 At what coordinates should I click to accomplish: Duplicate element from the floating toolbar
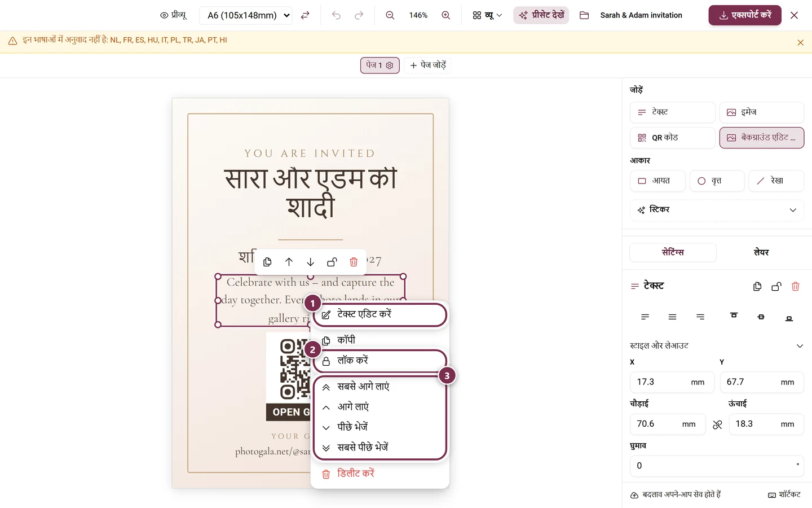tap(267, 262)
